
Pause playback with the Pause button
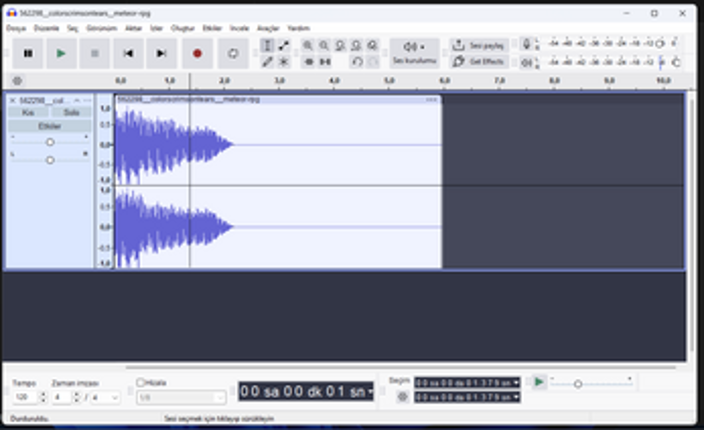[x=28, y=53]
